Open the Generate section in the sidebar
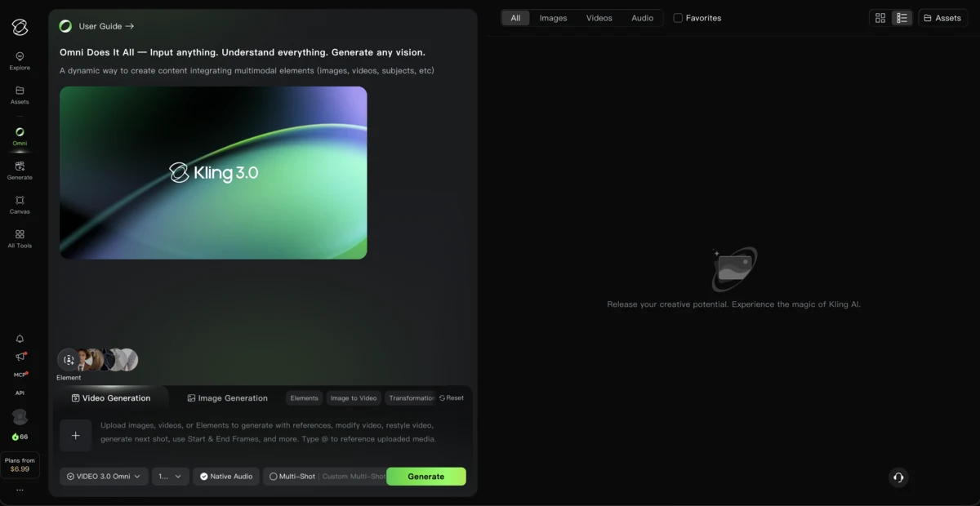 click(20, 171)
